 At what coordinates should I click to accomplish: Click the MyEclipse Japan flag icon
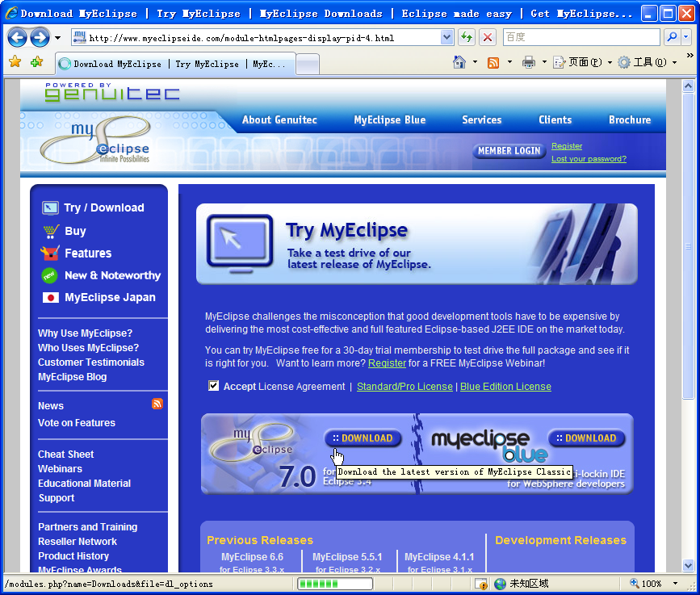(x=50, y=297)
